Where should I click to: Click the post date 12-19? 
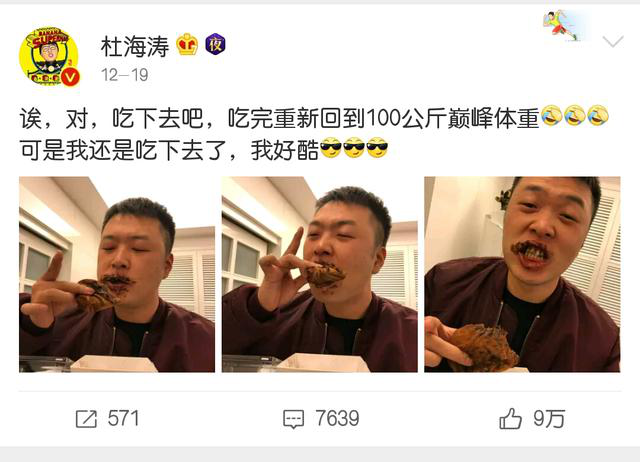coord(124,75)
